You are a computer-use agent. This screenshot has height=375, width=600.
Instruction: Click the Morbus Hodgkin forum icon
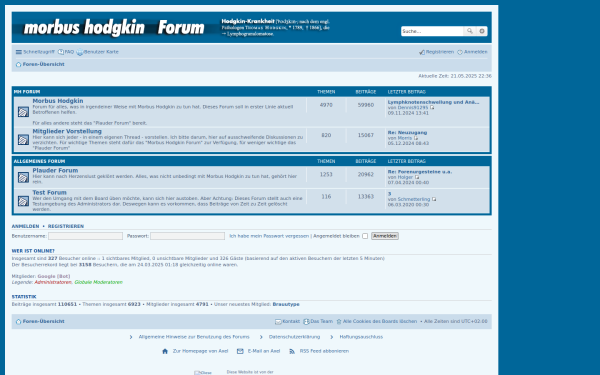coord(23,112)
